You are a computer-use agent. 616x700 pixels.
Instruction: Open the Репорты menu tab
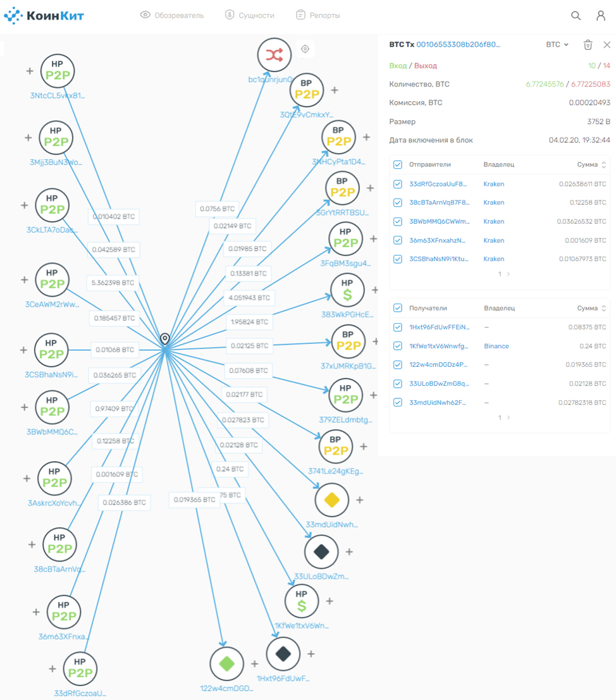[x=317, y=15]
